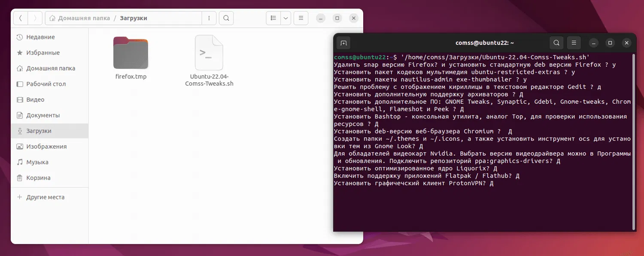Screen dimensions: 644x256
Task: Click the nautilus-admin exe-thumbnailer line
Action: point(430,79)
